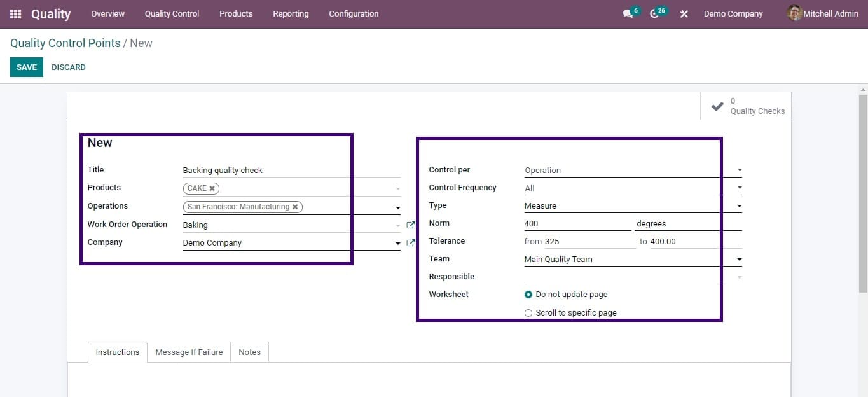Screen dimensions: 868x397
Task: Click the debug tools wrench icon
Action: point(684,14)
